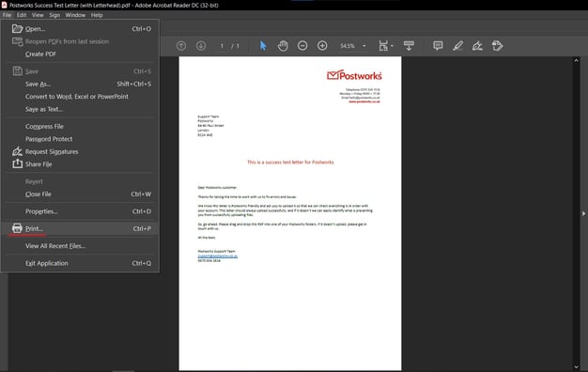
Task: Select the highlighter pen tool
Action: (457, 46)
